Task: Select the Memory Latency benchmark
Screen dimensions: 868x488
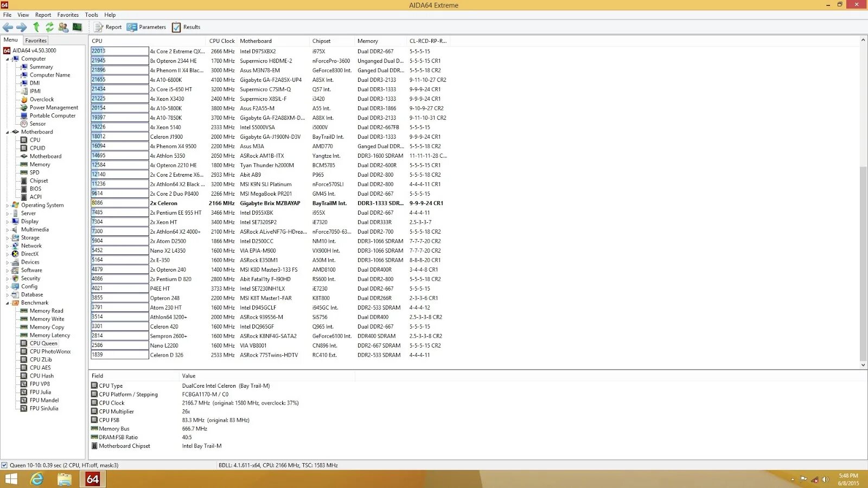Action: point(50,335)
